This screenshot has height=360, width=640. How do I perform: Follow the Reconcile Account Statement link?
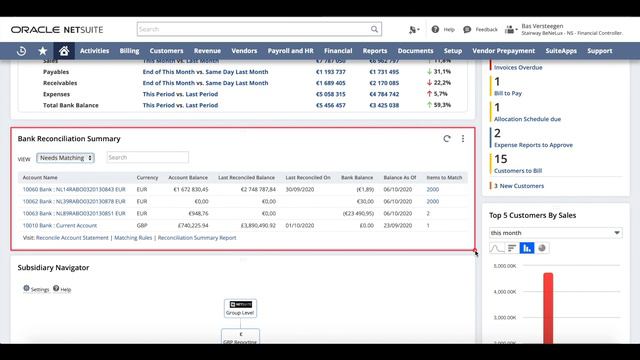(72, 238)
